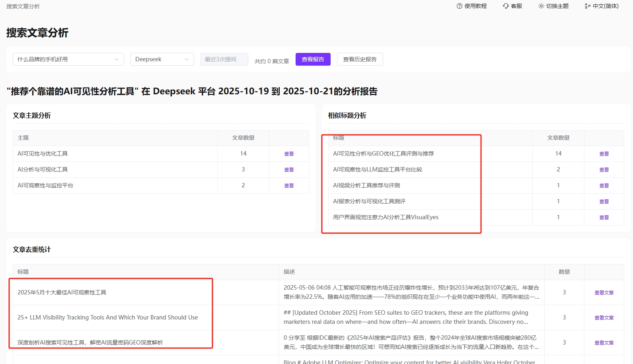Click title 25+ LLM Visibility Tracking Tools
Viewport: 633px width, 364px height.
coord(108,317)
